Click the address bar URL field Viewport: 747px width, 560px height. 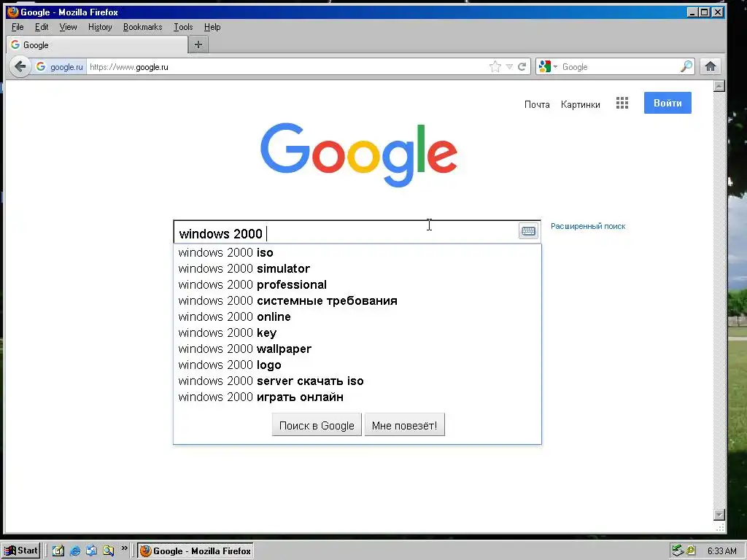tap(286, 66)
